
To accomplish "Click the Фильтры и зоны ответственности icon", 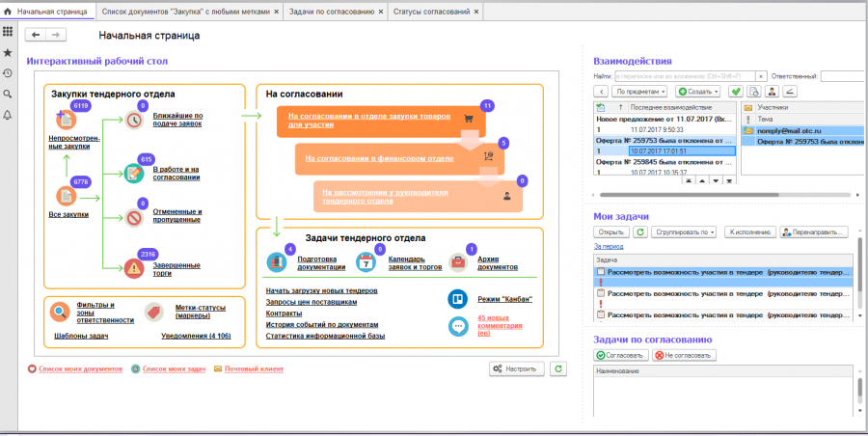I will [61, 312].
